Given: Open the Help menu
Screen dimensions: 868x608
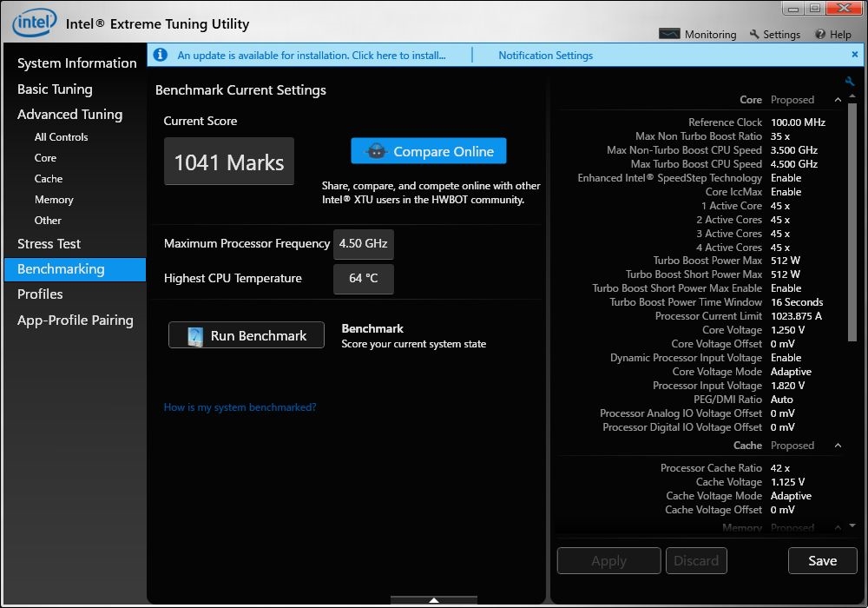Looking at the screenshot, I should pyautogui.click(x=833, y=35).
